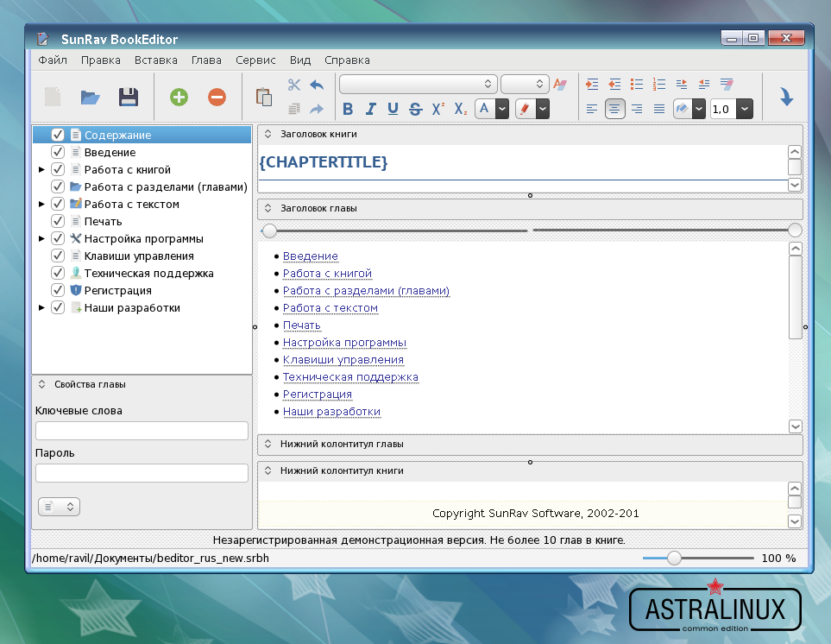
Task: Insert a numbered list
Action: coord(658,85)
